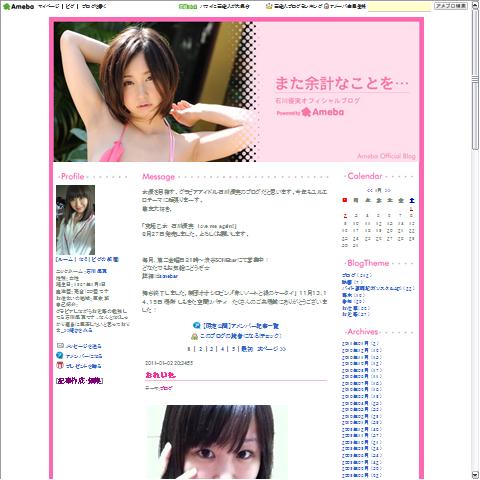This screenshot has height=480, width=480.
Task: Select calendar day 2
Action: (x=345, y=216)
